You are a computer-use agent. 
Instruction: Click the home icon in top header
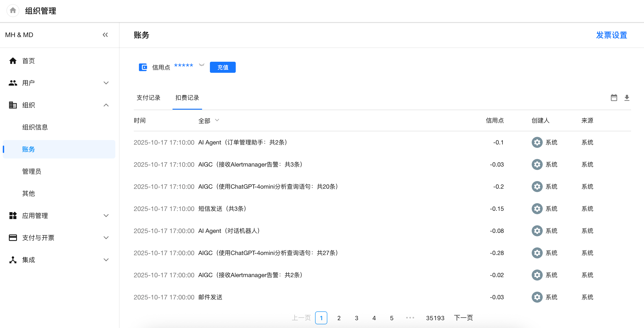(x=13, y=11)
